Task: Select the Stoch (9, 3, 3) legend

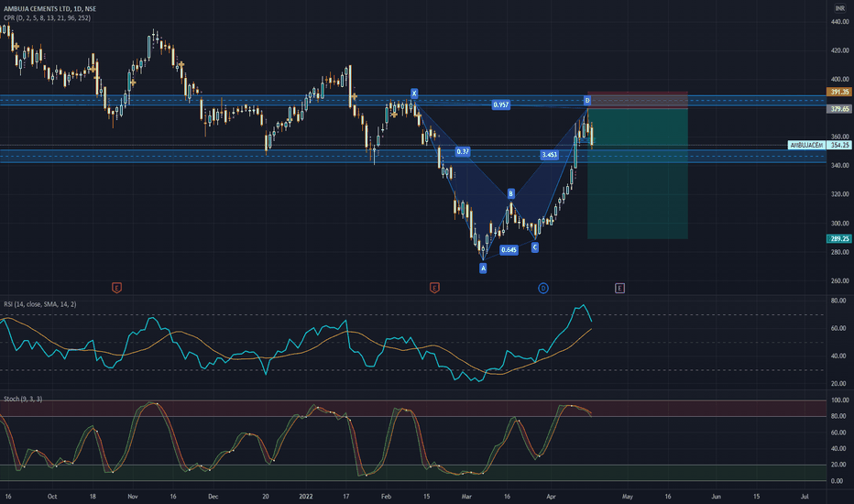Action: pos(23,399)
